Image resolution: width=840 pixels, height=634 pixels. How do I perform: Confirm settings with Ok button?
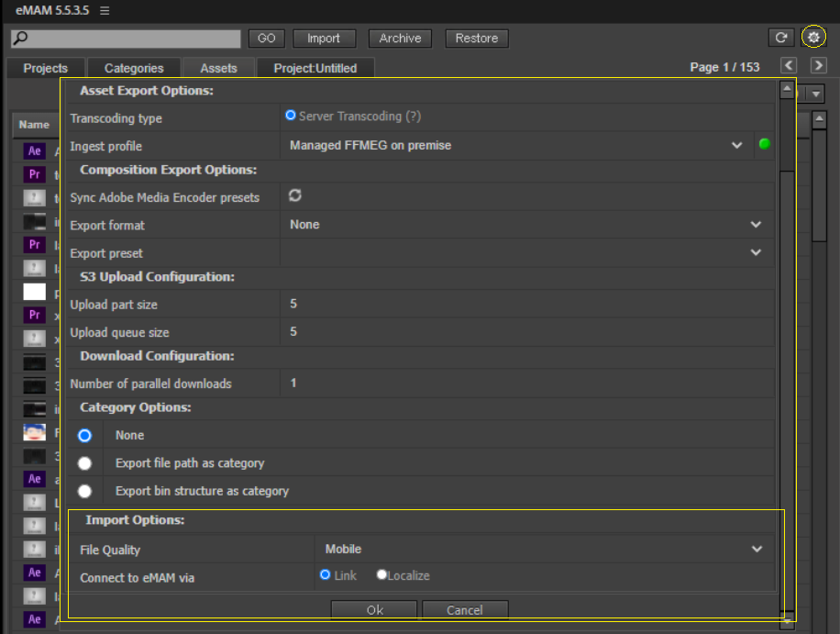pyautogui.click(x=374, y=610)
